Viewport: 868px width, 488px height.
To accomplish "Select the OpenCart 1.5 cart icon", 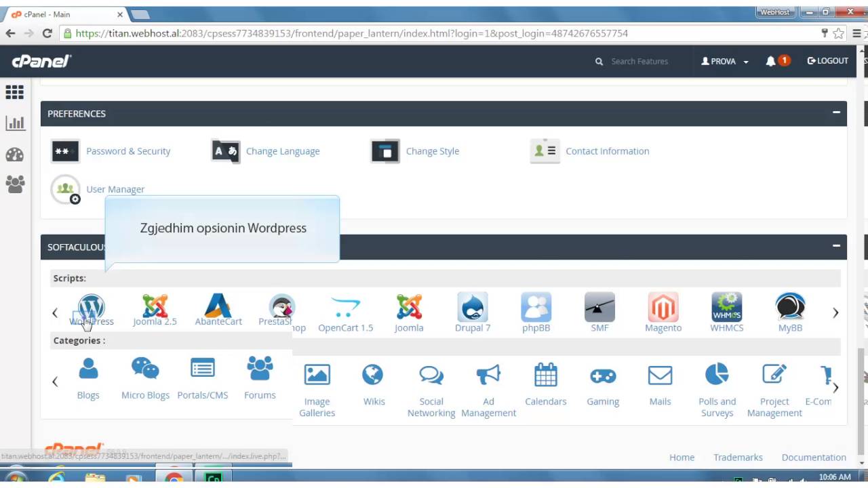I will (x=346, y=307).
